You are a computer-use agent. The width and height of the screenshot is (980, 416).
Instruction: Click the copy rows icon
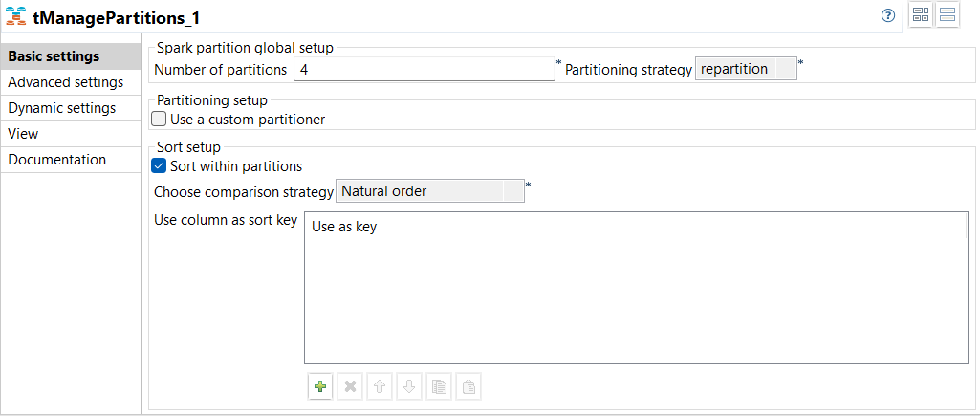point(439,386)
